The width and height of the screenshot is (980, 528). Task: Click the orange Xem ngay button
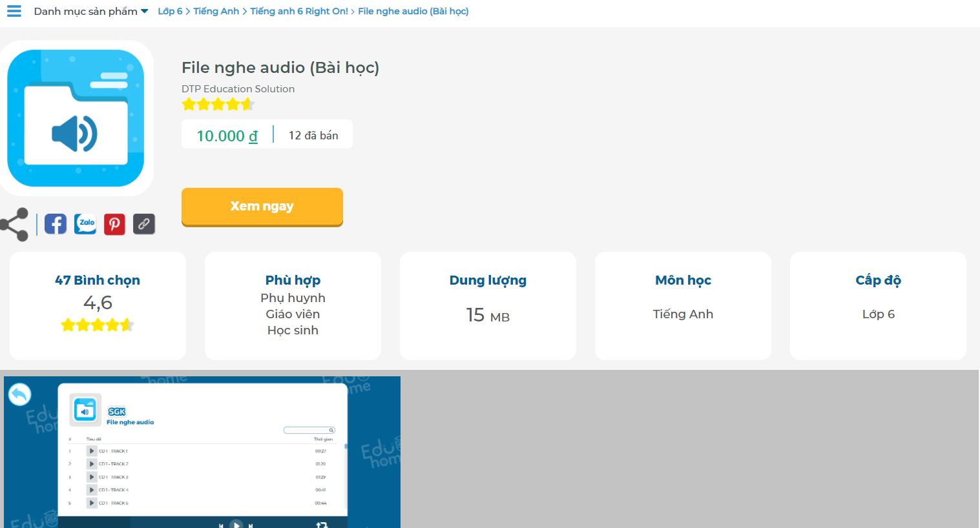(262, 207)
